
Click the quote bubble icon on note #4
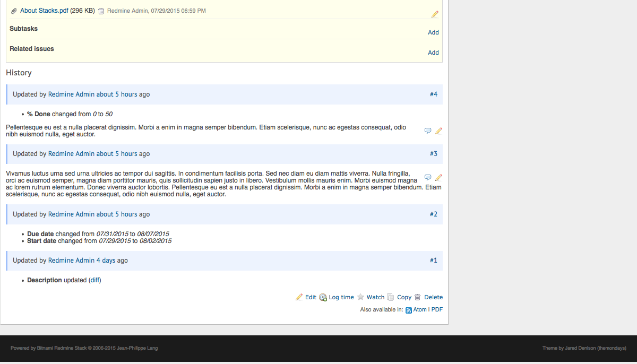click(428, 131)
